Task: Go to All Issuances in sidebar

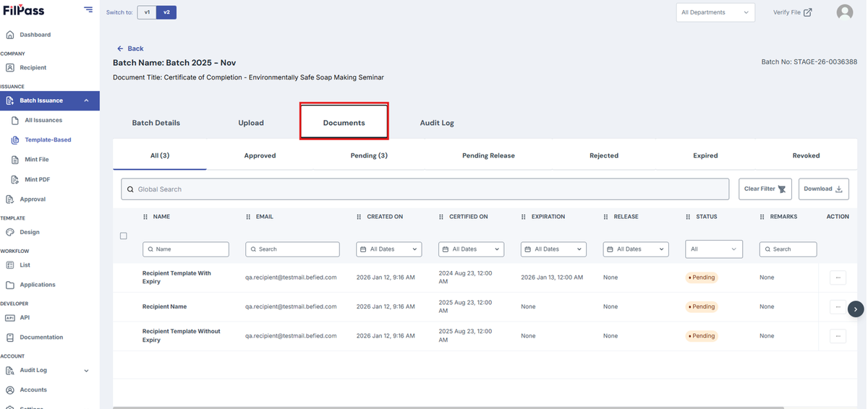Action: coord(43,120)
